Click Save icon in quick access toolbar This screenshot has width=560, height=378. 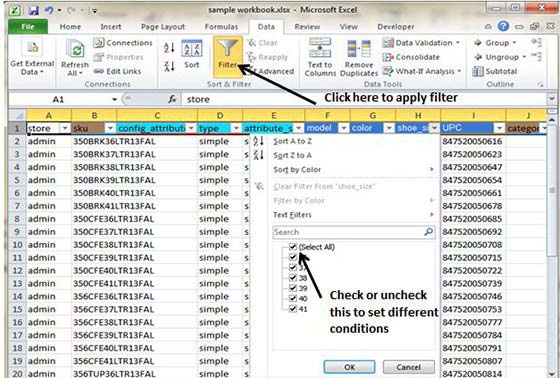click(x=34, y=10)
